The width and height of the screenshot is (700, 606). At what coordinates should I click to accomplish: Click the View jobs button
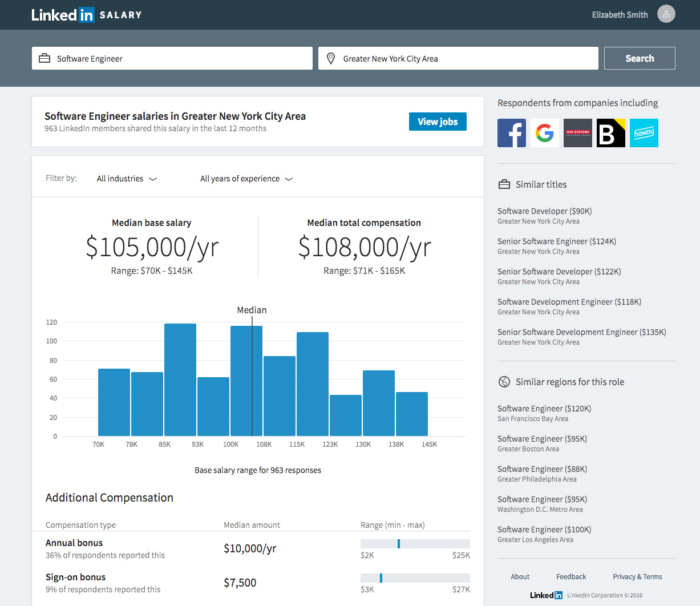[x=438, y=122]
